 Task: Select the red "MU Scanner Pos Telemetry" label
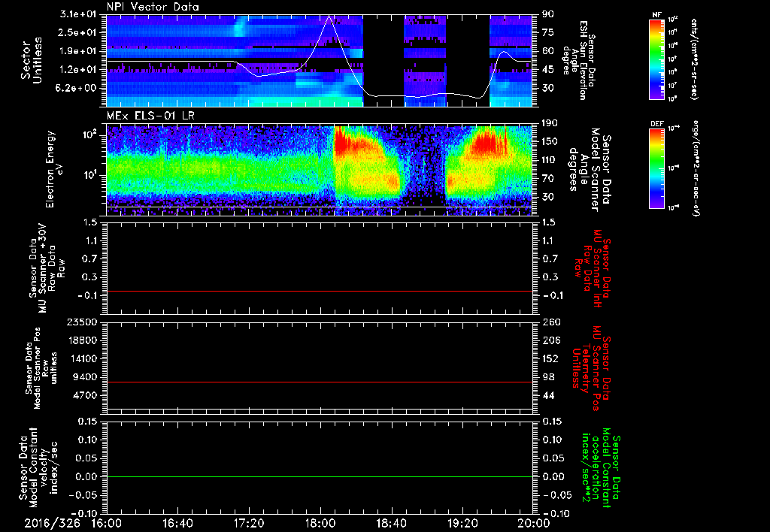click(x=591, y=368)
